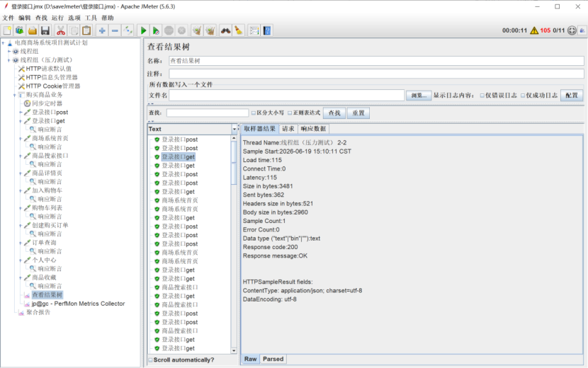Open Search with the binoculars icon
Screen dimensions: 588x368
tap(225, 30)
